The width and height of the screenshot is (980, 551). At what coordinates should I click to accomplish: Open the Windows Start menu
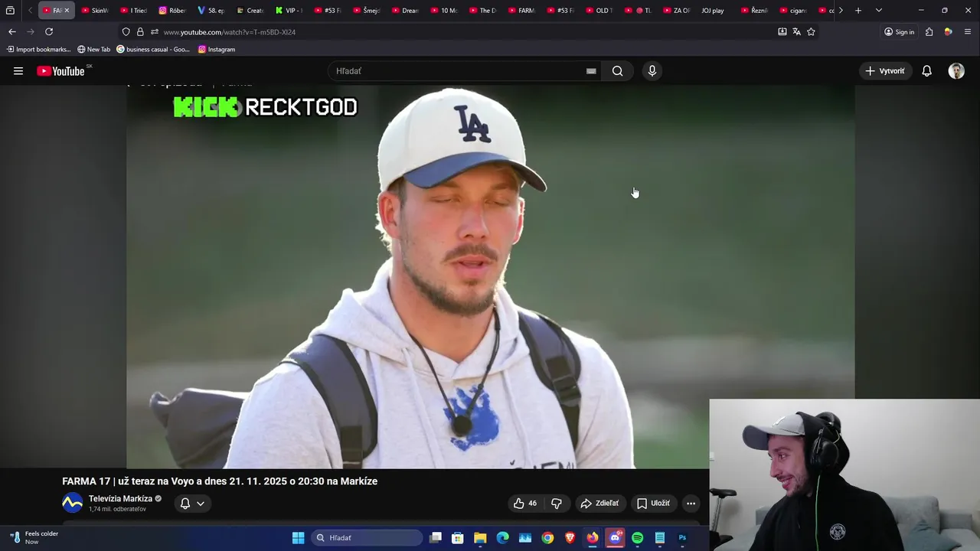(299, 538)
